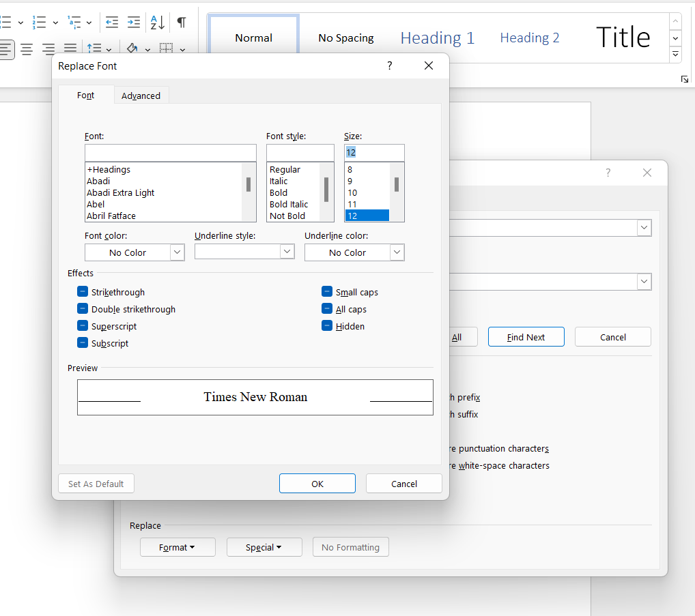This screenshot has height=616, width=695.
Task: Expand the styles gallery more arrow
Action: tap(675, 55)
